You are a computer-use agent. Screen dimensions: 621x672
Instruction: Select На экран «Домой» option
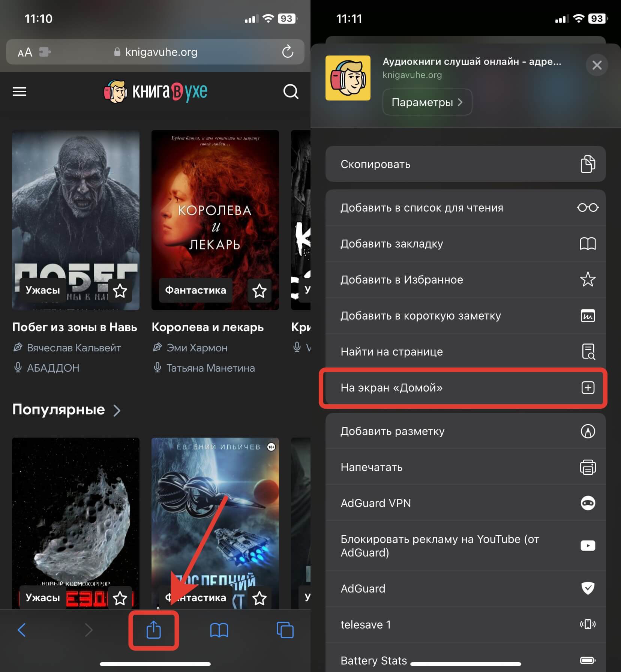coord(465,388)
